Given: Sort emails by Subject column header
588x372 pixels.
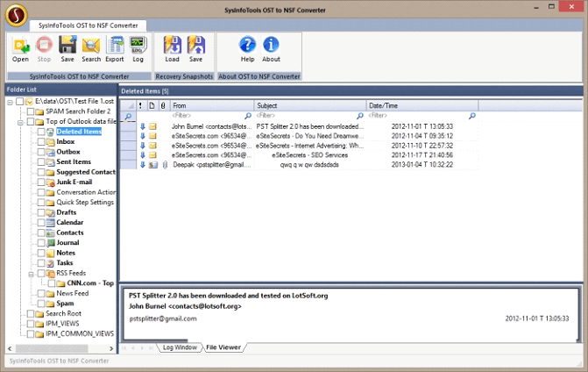Looking at the screenshot, I should tap(310, 106).
